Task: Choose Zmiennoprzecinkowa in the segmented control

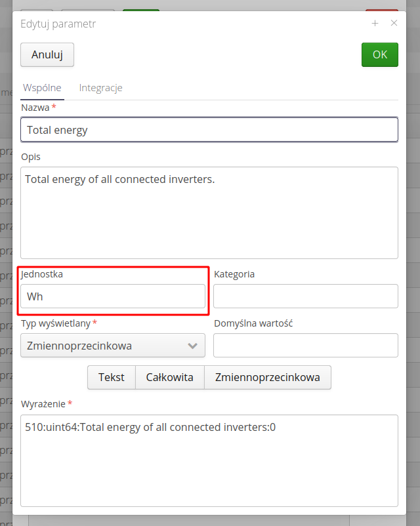Action: [x=267, y=377]
